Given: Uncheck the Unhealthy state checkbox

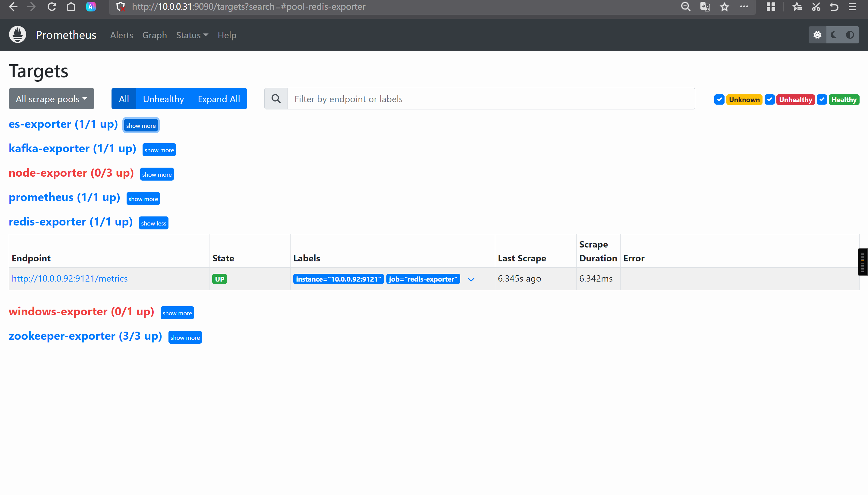Looking at the screenshot, I should [x=769, y=99].
